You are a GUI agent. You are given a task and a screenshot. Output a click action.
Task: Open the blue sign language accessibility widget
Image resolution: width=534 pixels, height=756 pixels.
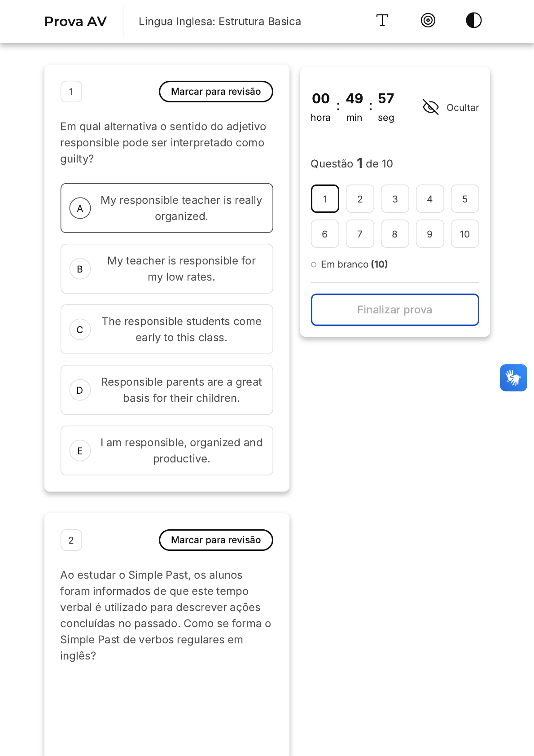click(x=513, y=378)
